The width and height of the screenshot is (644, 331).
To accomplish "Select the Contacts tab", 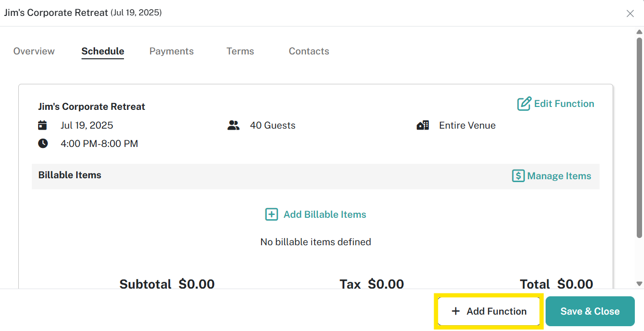I will click(309, 51).
